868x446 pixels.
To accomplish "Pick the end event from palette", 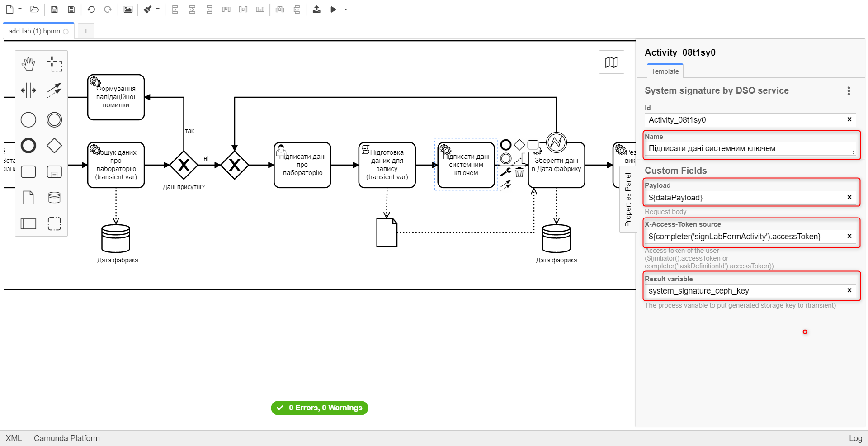I will click(x=28, y=146).
